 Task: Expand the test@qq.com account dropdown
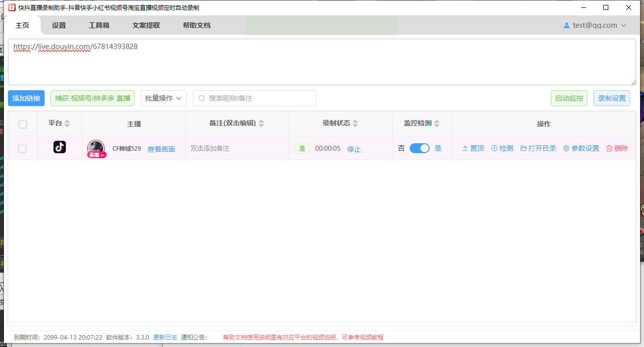[x=623, y=25]
